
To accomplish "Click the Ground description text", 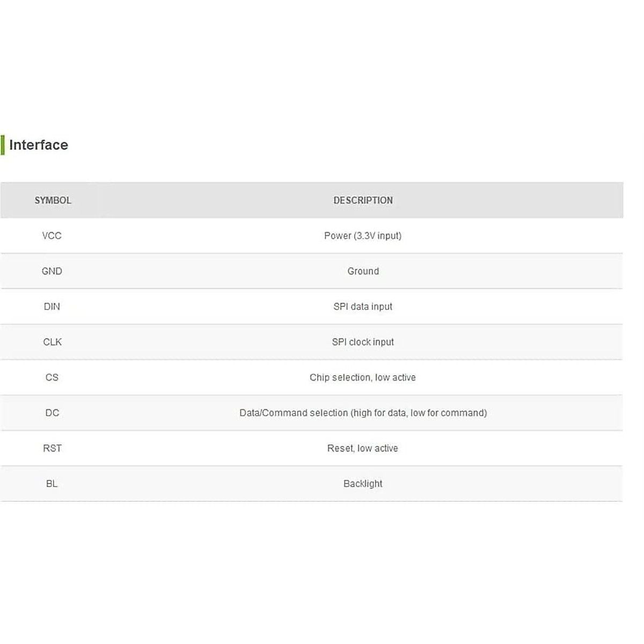I will (363, 271).
